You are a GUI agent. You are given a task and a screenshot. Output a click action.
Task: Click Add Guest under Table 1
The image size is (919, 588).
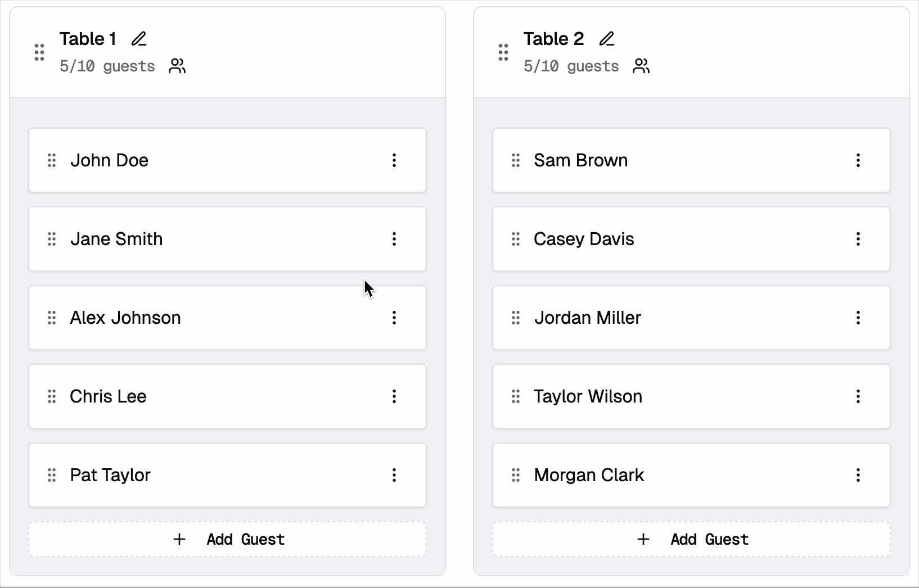click(x=227, y=539)
